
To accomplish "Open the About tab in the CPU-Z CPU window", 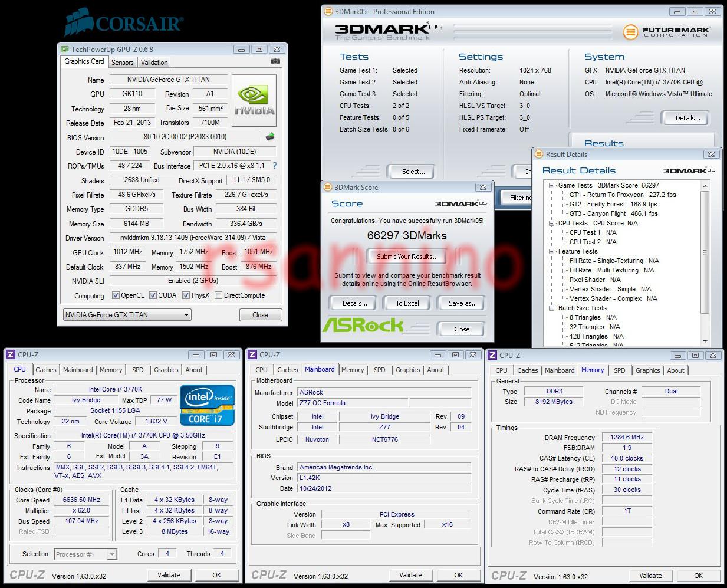I will point(194,370).
